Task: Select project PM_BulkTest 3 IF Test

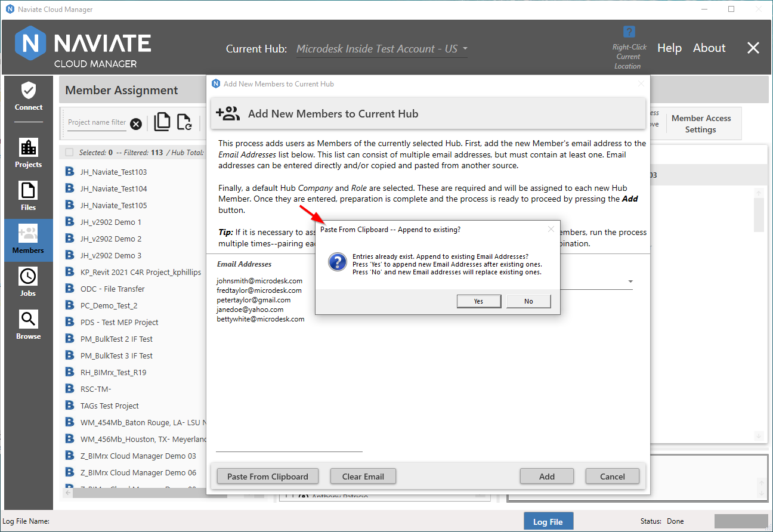Action: (x=116, y=355)
